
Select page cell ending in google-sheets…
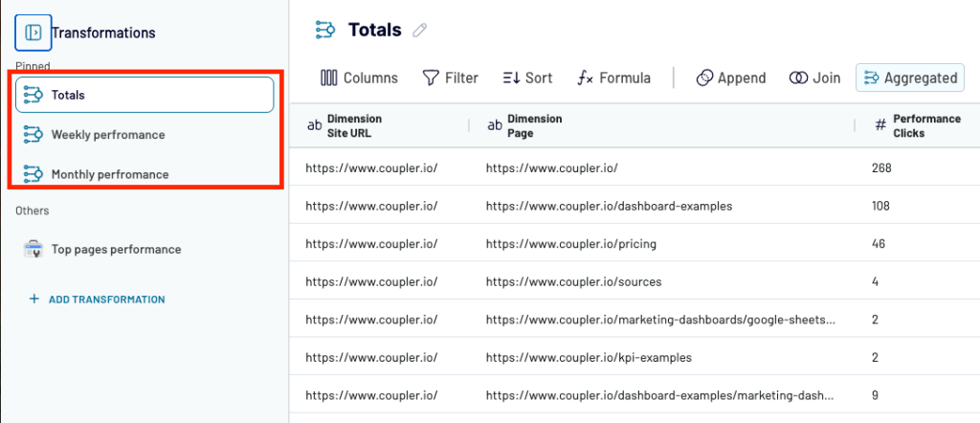(x=660, y=320)
